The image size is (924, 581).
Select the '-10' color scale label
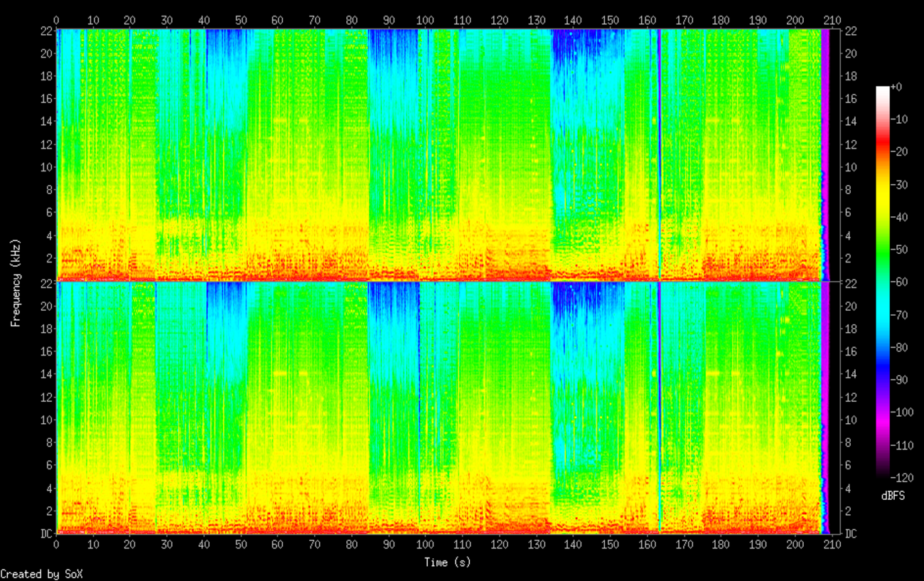(899, 119)
